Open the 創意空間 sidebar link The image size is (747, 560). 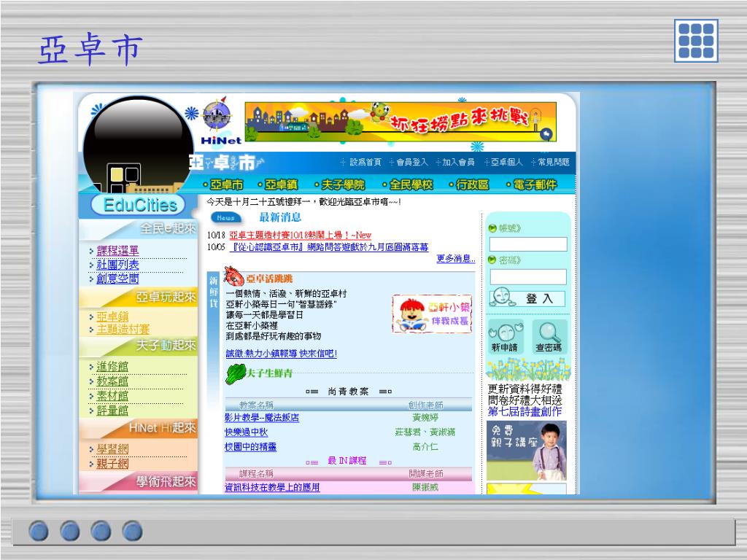tap(117, 279)
